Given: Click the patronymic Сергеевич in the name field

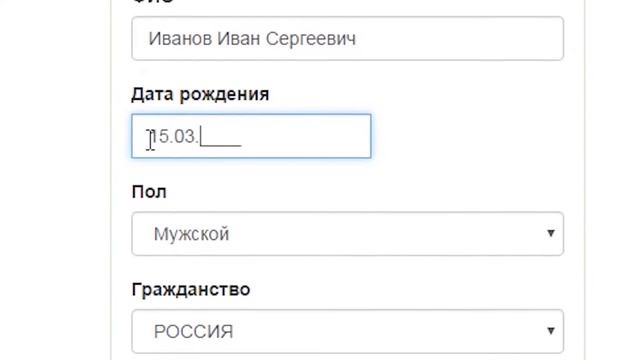Looking at the screenshot, I should 311,40.
